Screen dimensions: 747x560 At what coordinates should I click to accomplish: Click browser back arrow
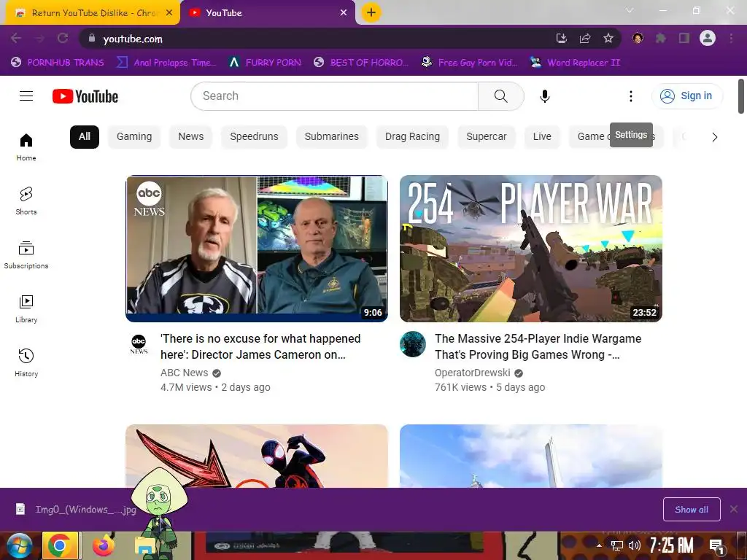pyautogui.click(x=16, y=39)
